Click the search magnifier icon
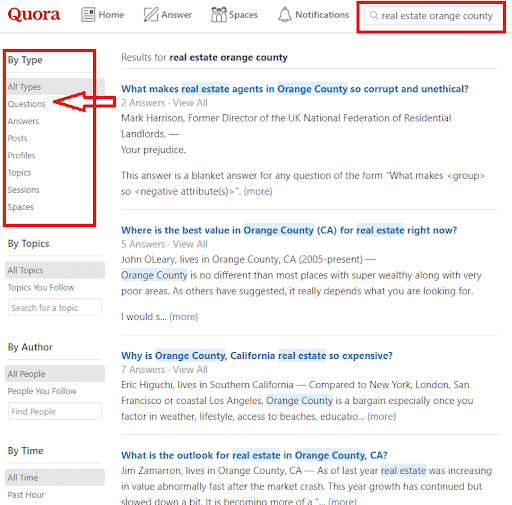 click(x=374, y=16)
